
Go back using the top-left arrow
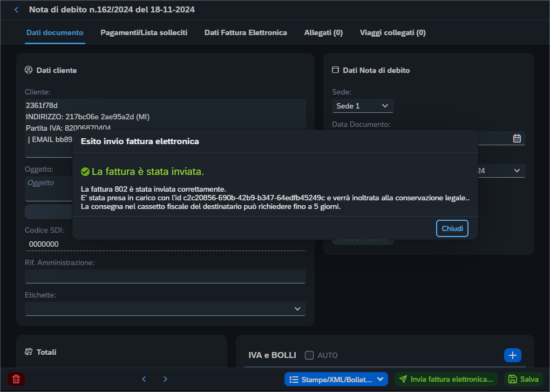coord(16,10)
